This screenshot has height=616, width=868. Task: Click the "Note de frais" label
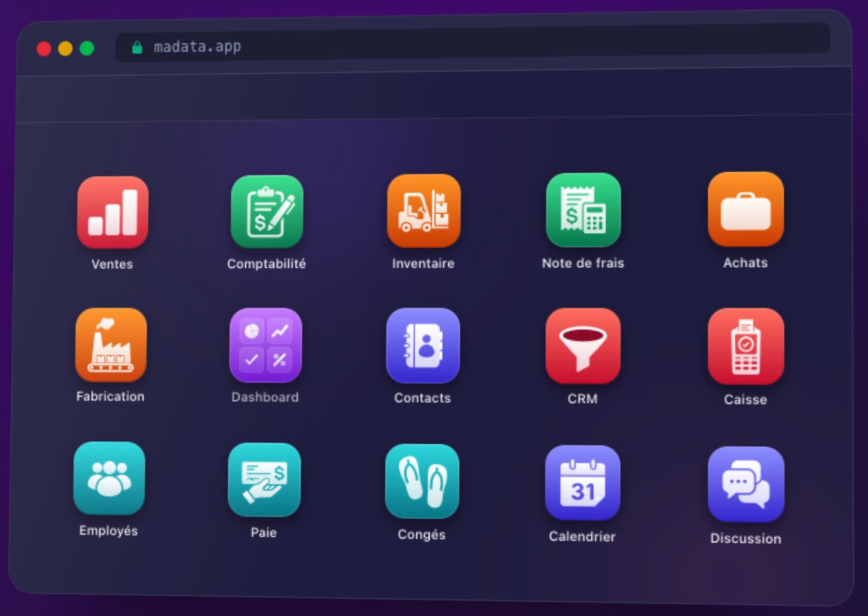click(583, 263)
